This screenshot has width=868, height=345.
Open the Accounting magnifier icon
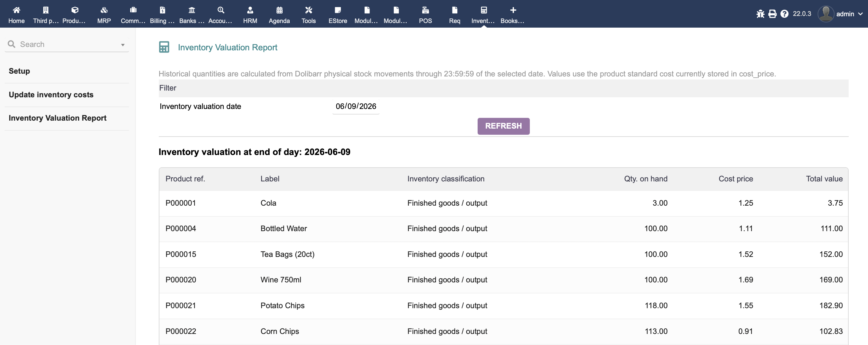tap(221, 10)
